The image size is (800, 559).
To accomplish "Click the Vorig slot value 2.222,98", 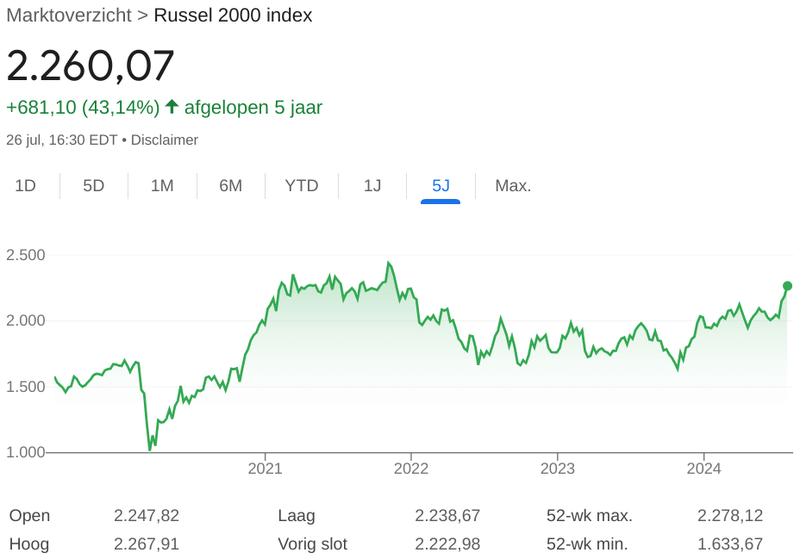I will (x=448, y=546).
